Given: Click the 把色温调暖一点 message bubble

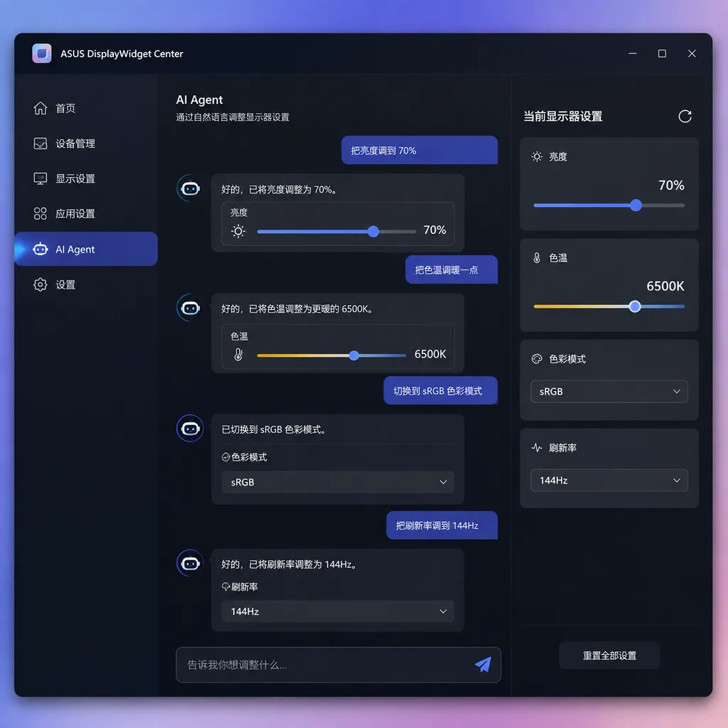Looking at the screenshot, I should [451, 269].
